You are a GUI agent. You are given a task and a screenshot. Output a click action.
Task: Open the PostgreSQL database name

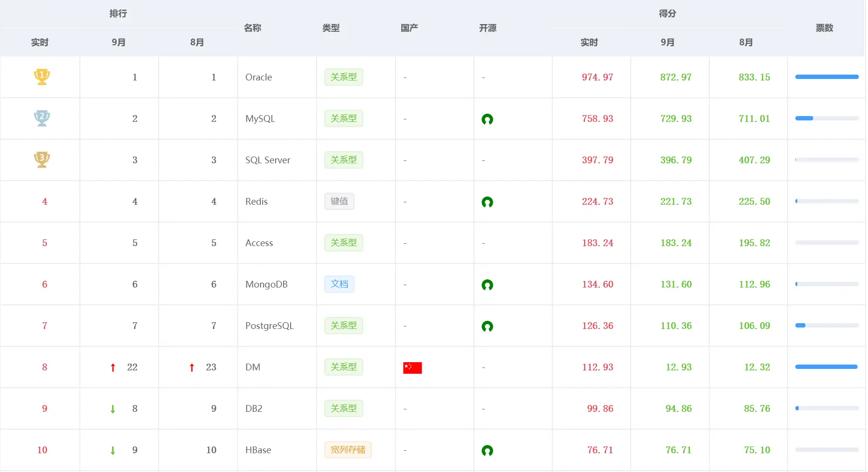pos(269,326)
